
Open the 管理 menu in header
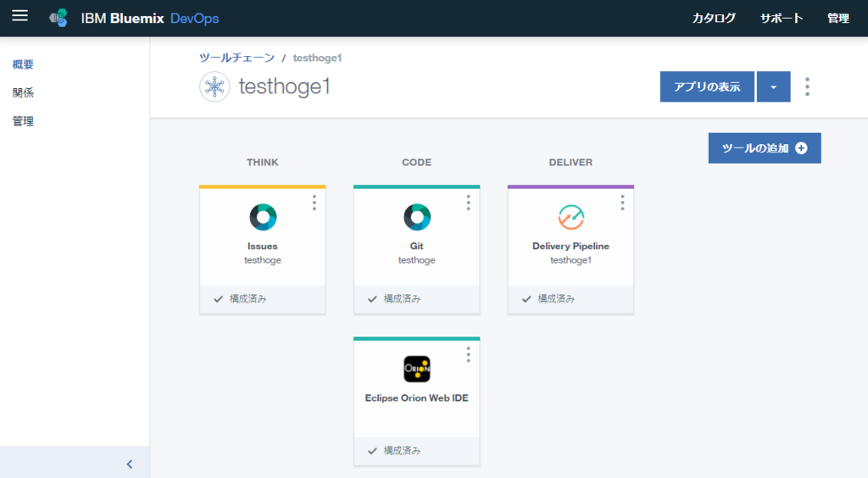(838, 19)
